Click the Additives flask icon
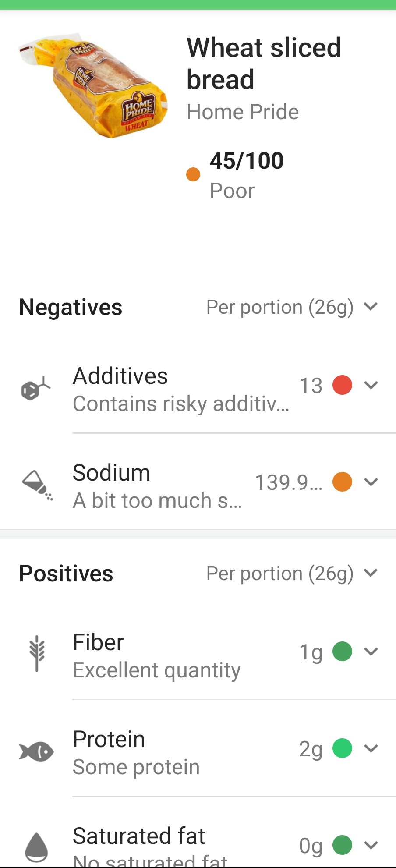 [x=35, y=389]
